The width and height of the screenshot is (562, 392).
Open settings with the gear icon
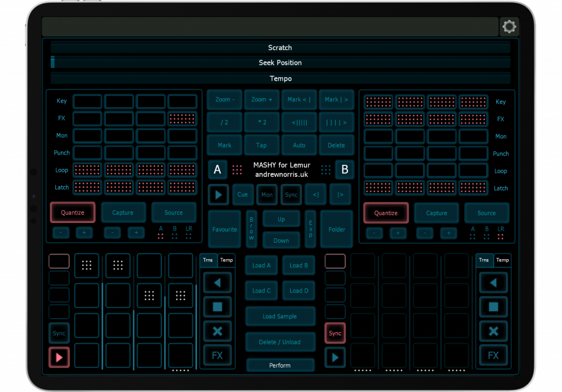[509, 26]
